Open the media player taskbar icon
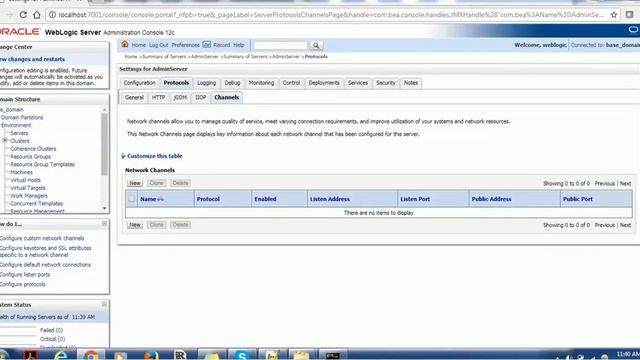 120,355
